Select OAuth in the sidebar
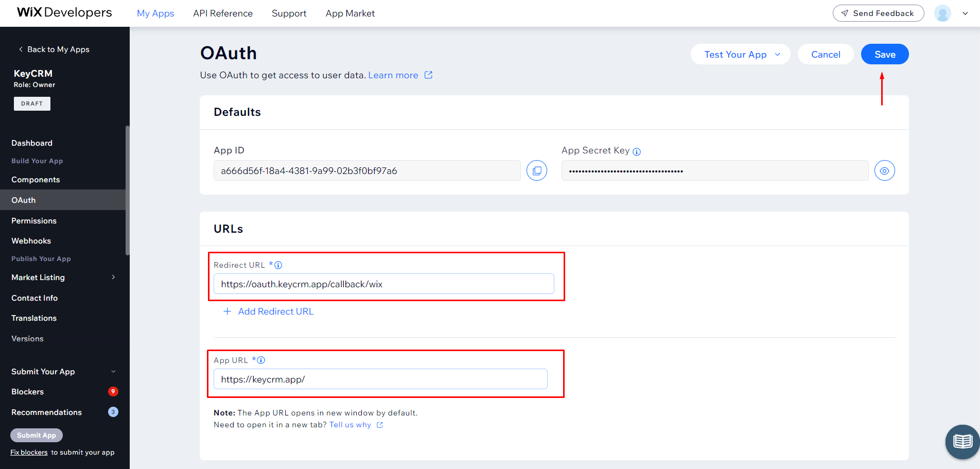The image size is (980, 469). (63, 200)
